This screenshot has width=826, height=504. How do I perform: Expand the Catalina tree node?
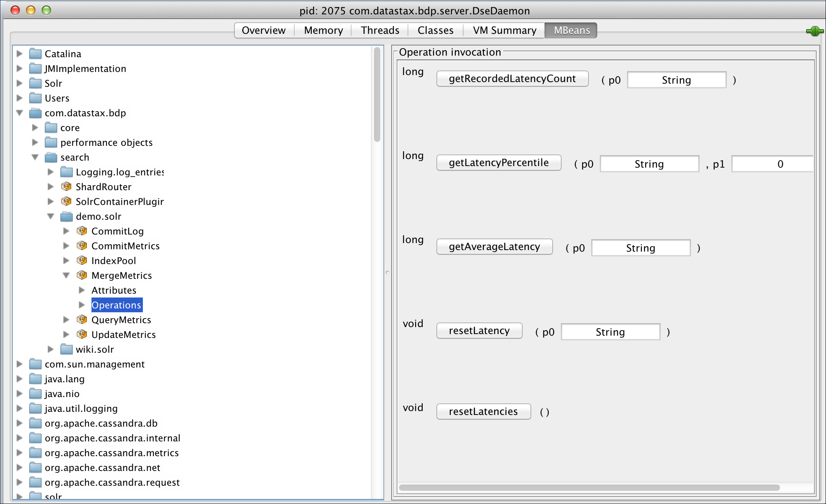pyautogui.click(x=19, y=54)
